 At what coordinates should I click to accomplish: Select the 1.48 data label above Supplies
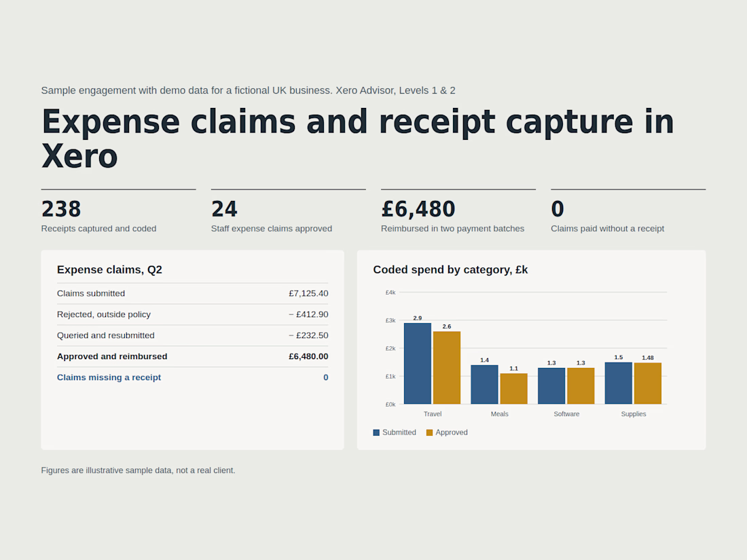tap(648, 358)
